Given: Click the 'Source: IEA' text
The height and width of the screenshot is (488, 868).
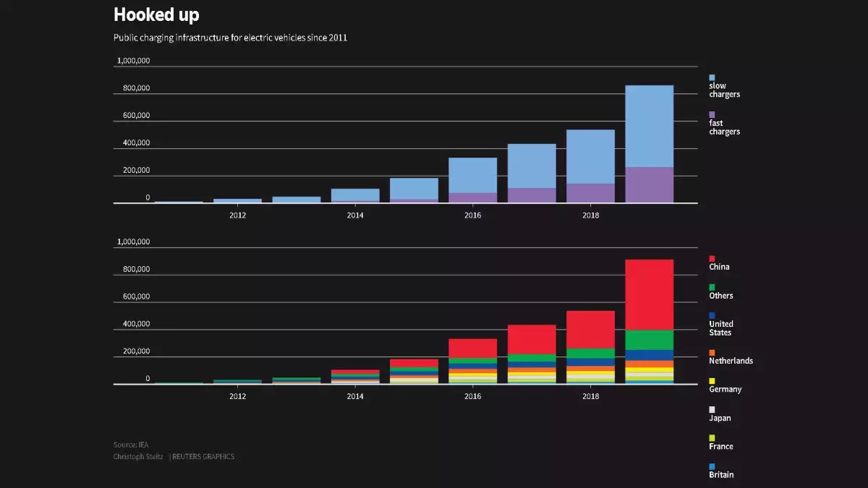Looking at the screenshot, I should [131, 445].
